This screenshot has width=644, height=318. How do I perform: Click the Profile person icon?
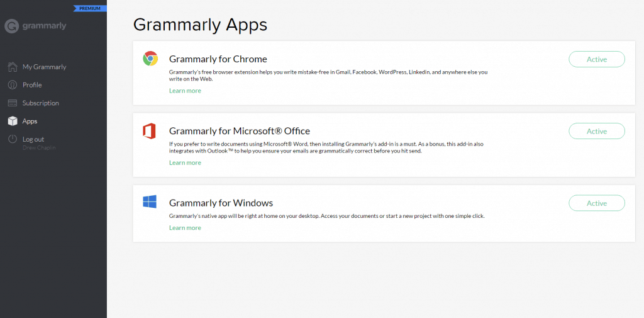tap(13, 85)
